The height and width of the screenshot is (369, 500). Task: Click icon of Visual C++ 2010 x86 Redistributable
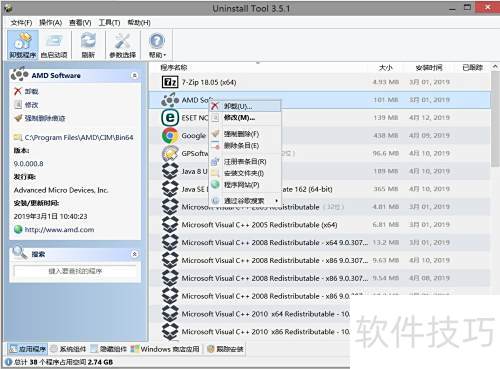pos(170,332)
